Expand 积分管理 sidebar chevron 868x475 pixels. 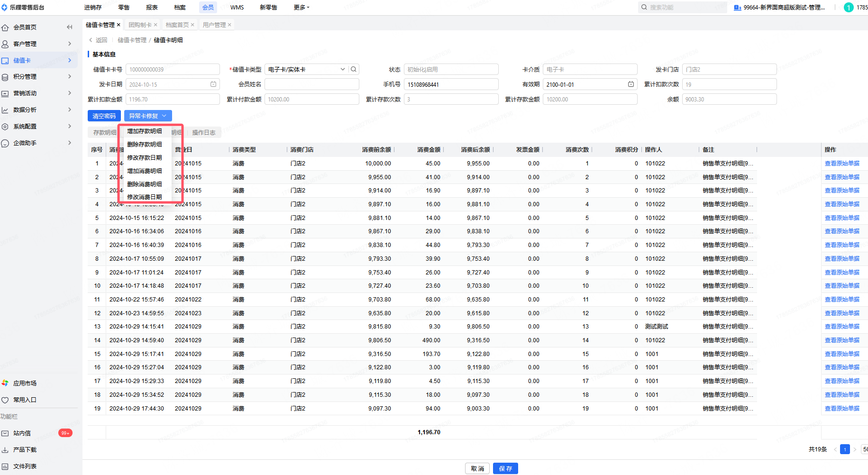70,76
